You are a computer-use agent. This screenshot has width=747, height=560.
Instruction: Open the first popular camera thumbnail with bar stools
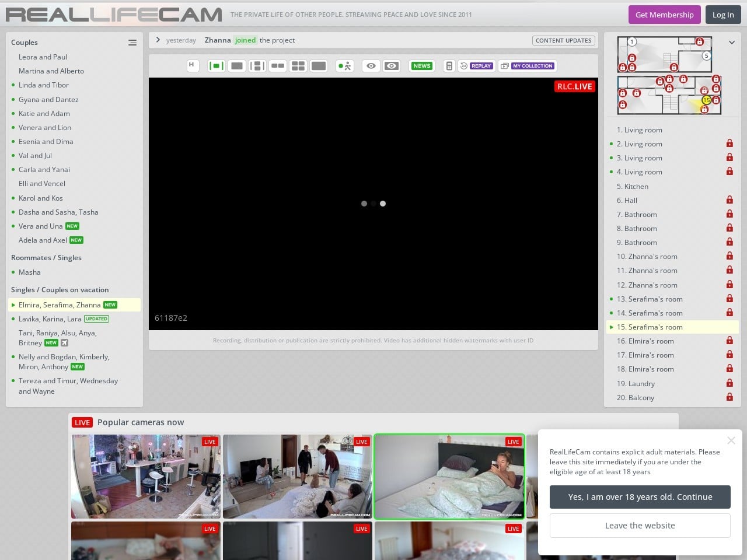146,477
